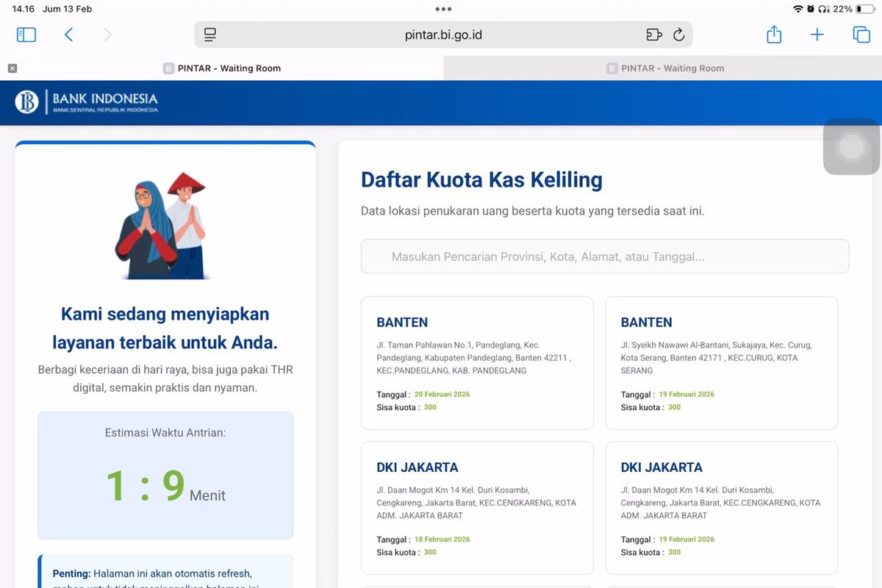Screen dimensions: 882x588
Task: Tap the AssistiveTouch floating button
Action: tap(851, 147)
